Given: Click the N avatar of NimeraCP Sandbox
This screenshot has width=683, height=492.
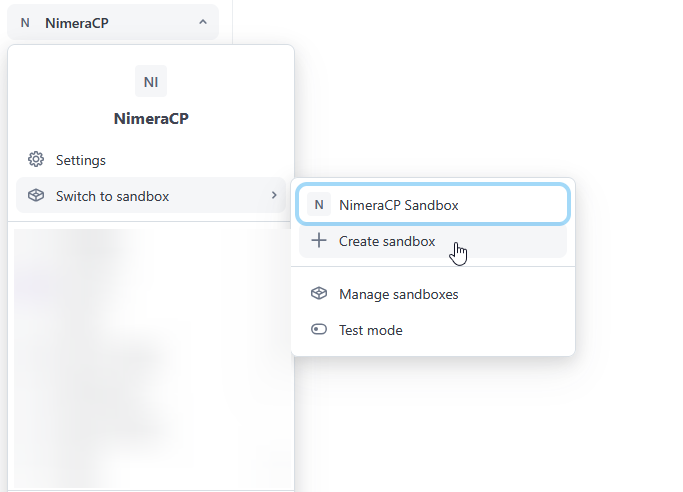Looking at the screenshot, I should (319, 205).
